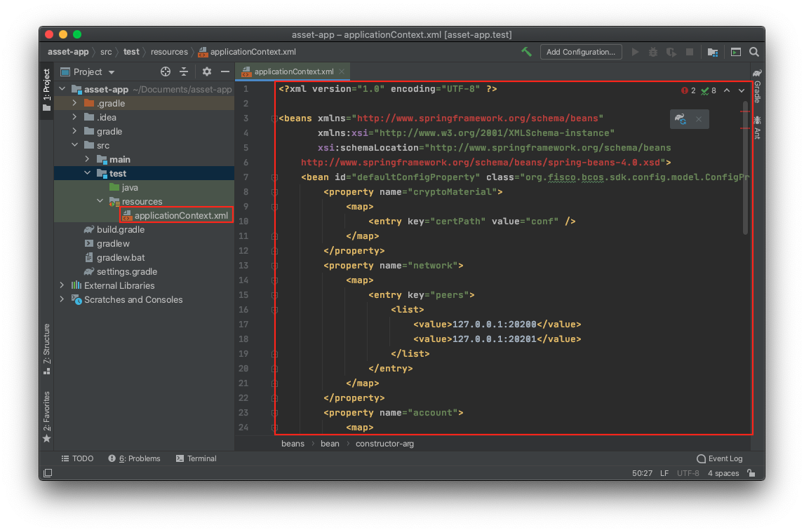Image resolution: width=804 pixels, height=532 pixels.
Task: Open the Ant tool window on right
Action: point(757,128)
